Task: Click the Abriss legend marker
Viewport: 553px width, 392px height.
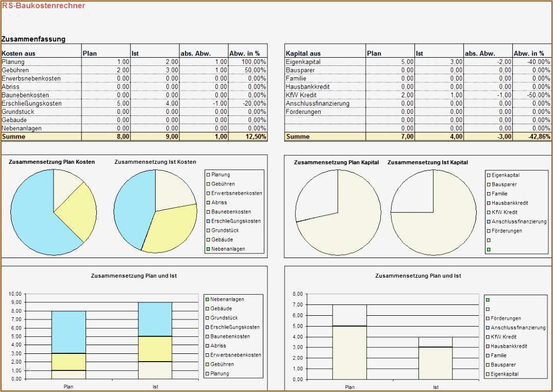Action: pos(208,202)
